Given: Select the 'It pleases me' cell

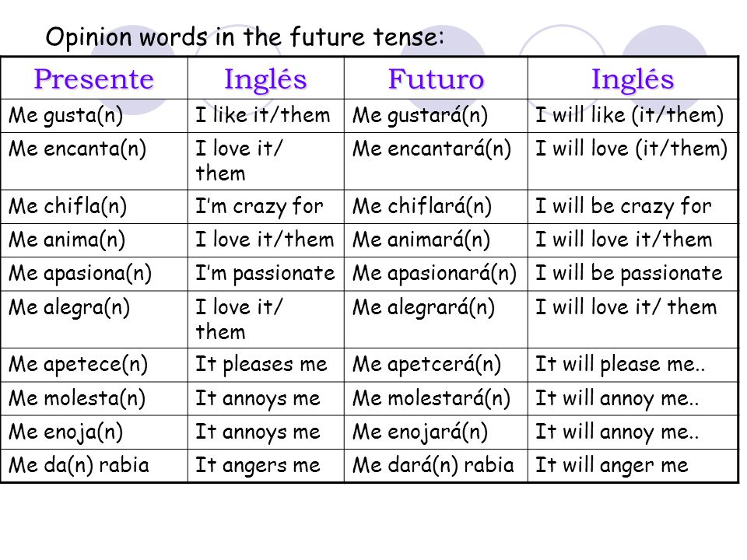Looking at the screenshot, I should click(266, 365).
